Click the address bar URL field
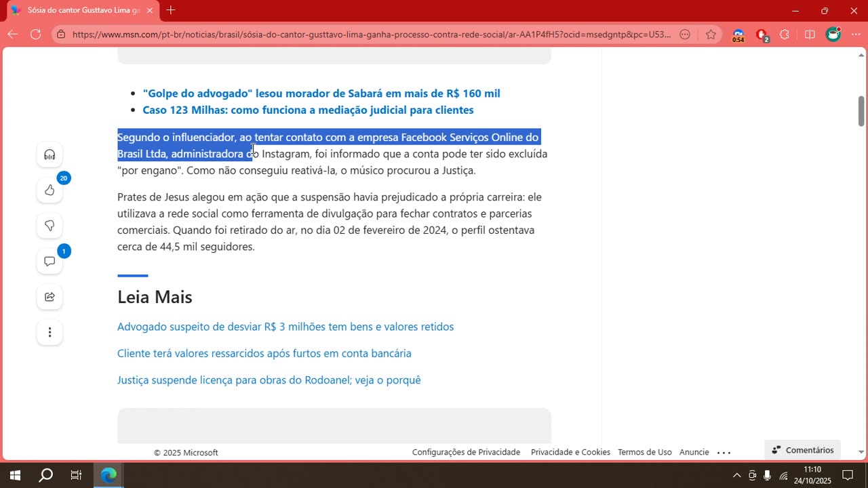 372,34
